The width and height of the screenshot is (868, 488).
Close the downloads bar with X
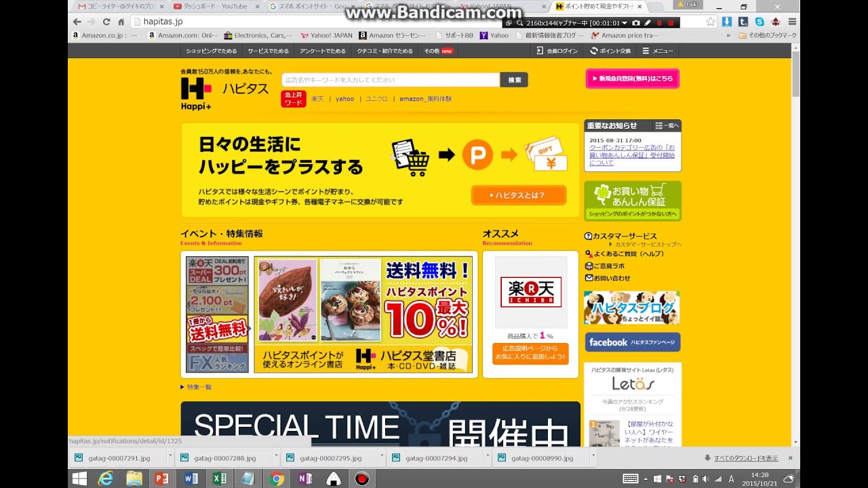pos(790,458)
